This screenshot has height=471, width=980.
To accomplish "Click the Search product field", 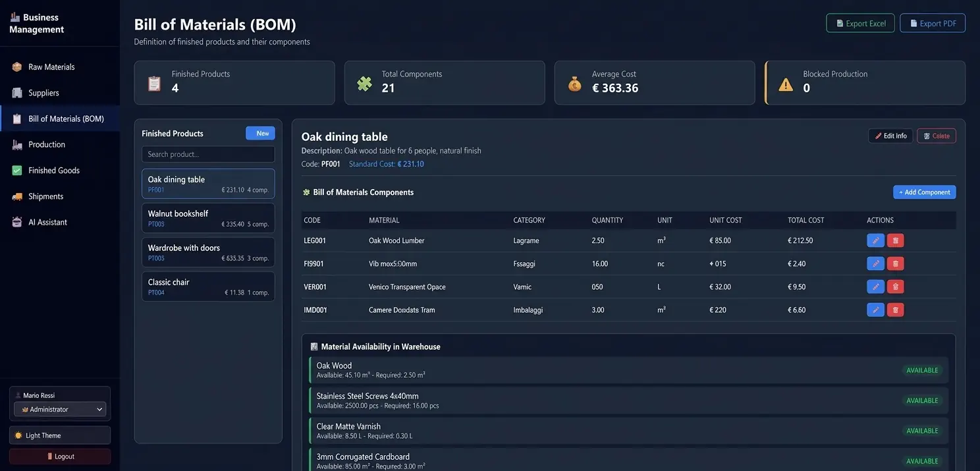I will [x=208, y=154].
